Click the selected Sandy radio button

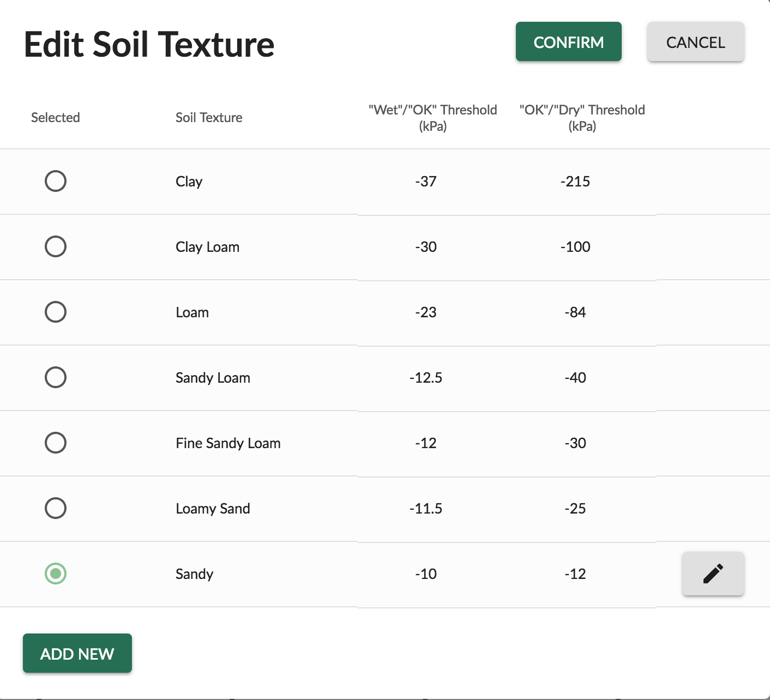click(56, 574)
